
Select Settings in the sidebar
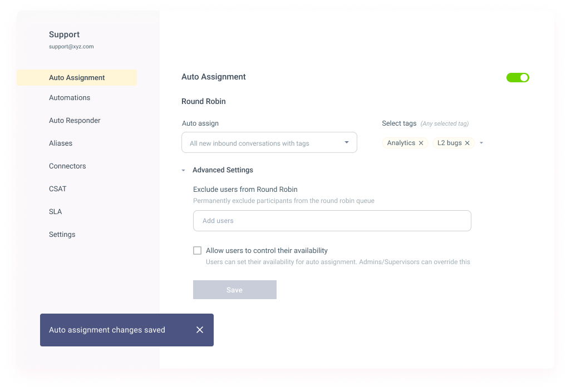pyautogui.click(x=62, y=235)
